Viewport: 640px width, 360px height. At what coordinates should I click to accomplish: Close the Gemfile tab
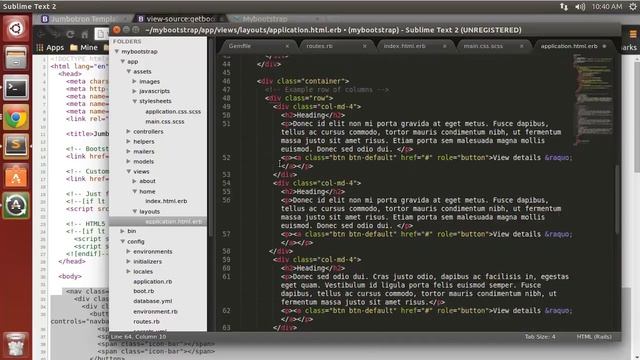[287, 46]
